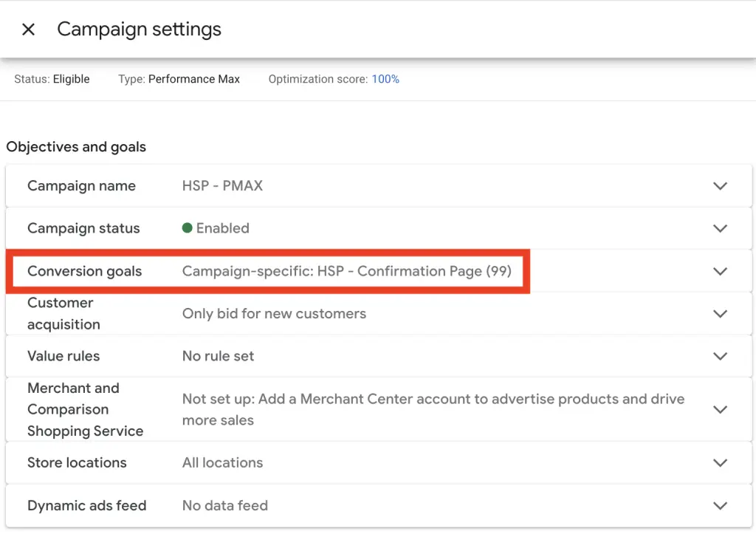Open the Conversion goals row label

pyautogui.click(x=84, y=271)
